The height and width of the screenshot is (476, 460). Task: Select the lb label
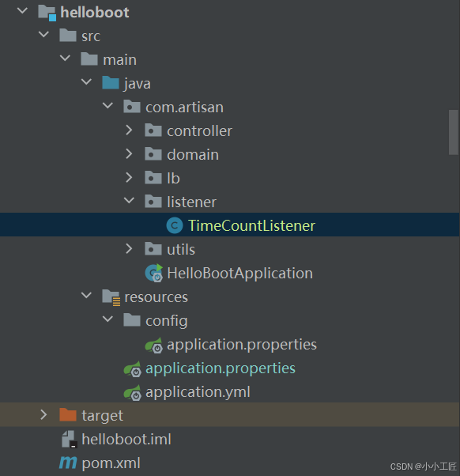pos(173,178)
